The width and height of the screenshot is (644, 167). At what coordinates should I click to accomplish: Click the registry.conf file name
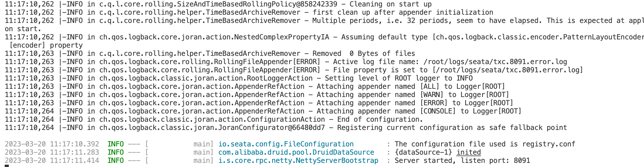[548, 144]
